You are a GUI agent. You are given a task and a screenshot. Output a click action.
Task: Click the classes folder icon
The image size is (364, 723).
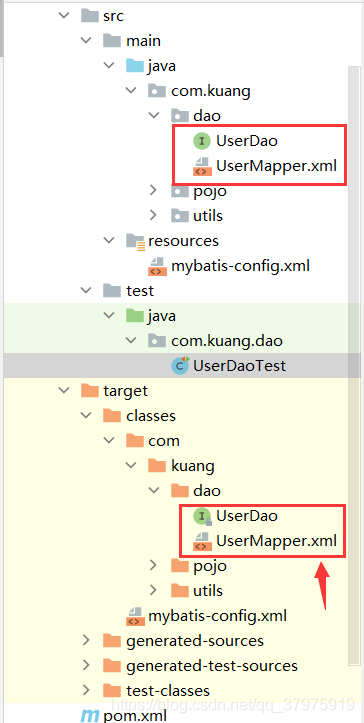(112, 415)
